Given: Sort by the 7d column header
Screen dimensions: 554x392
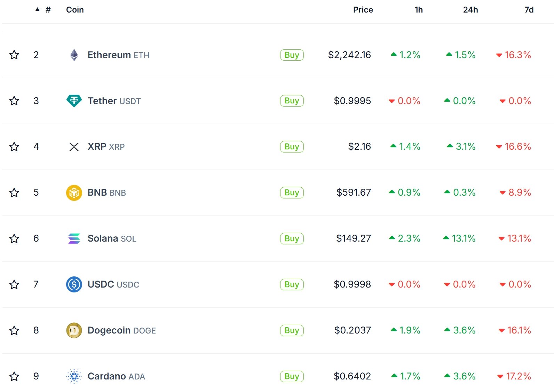Looking at the screenshot, I should pos(529,10).
